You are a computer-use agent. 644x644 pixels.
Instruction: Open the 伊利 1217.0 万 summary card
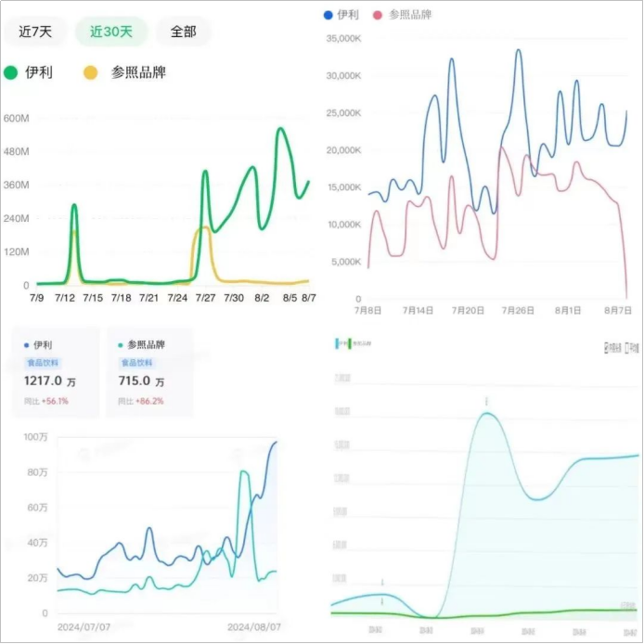(x=56, y=373)
